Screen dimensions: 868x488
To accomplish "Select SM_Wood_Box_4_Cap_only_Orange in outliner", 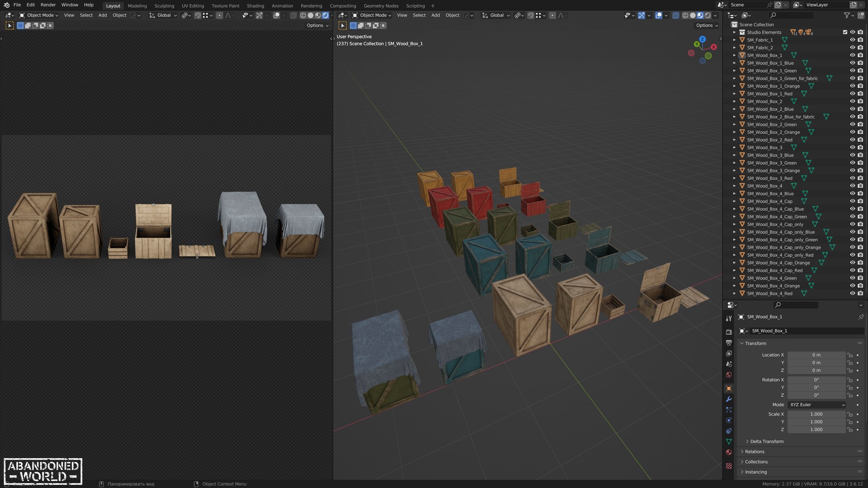I will pyautogui.click(x=784, y=247).
